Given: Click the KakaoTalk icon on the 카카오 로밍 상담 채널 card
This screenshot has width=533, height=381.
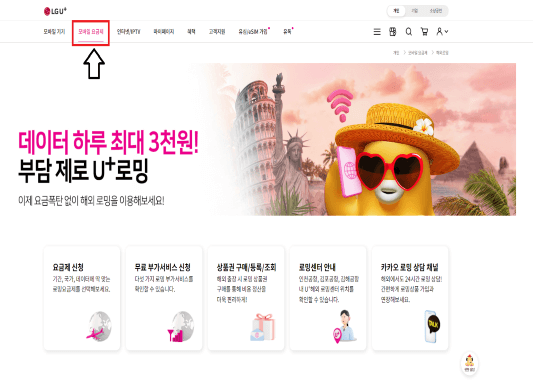Looking at the screenshot, I should pyautogui.click(x=432, y=326).
